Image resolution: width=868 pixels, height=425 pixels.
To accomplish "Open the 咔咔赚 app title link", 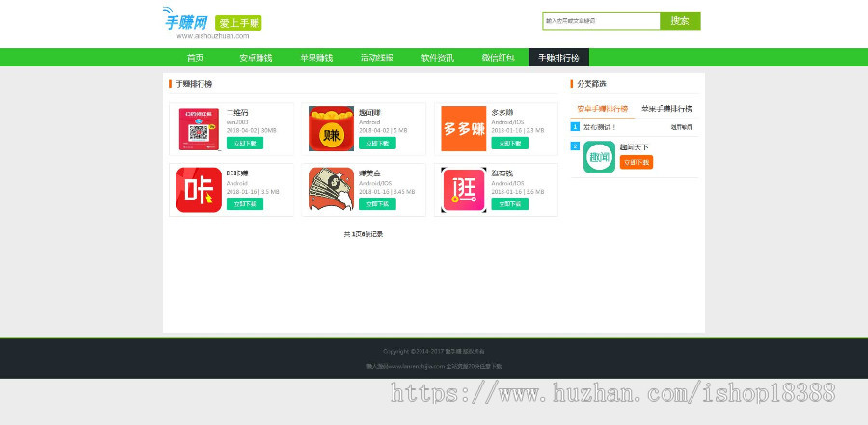I will pyautogui.click(x=237, y=173).
